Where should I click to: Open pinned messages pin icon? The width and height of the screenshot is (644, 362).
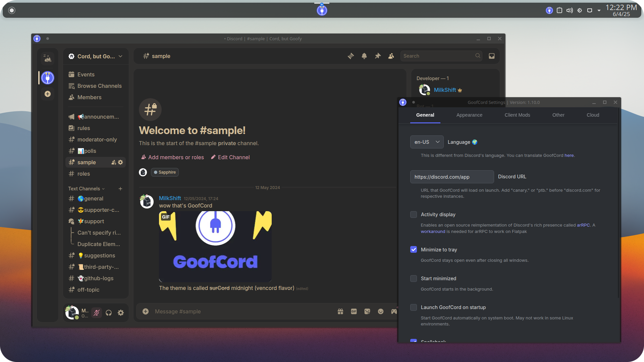[x=378, y=56]
